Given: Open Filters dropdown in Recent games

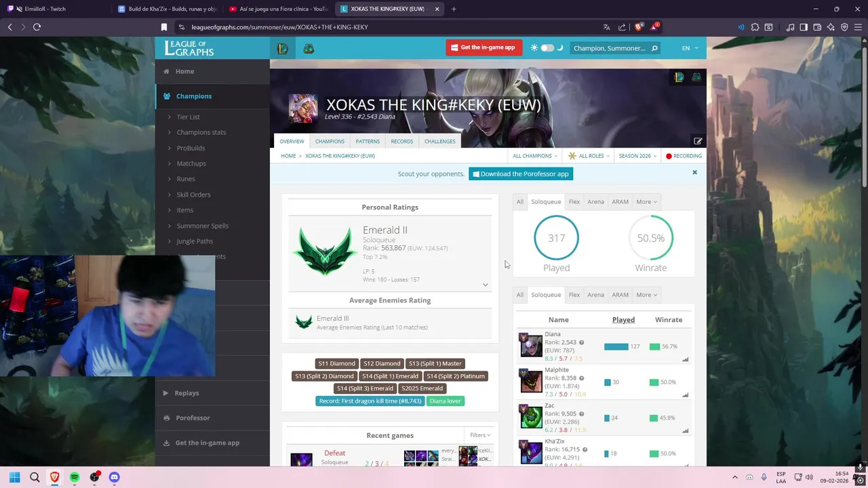Looking at the screenshot, I should pos(480,435).
